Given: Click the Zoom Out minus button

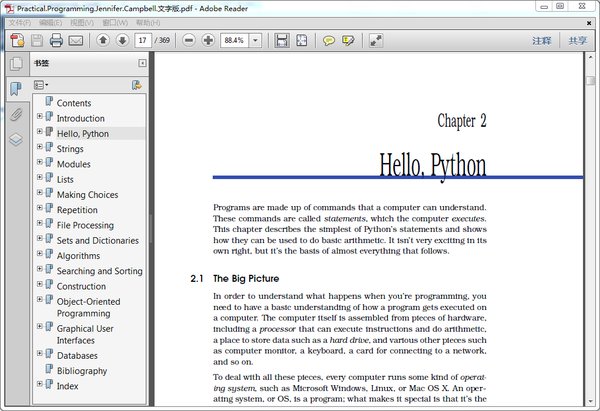Looking at the screenshot, I should [x=188, y=40].
